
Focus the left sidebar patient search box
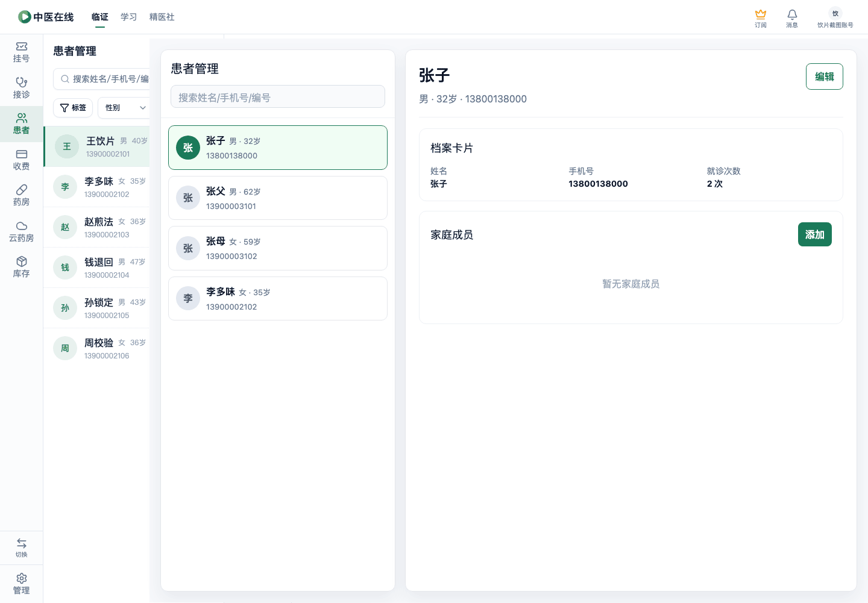[101, 79]
